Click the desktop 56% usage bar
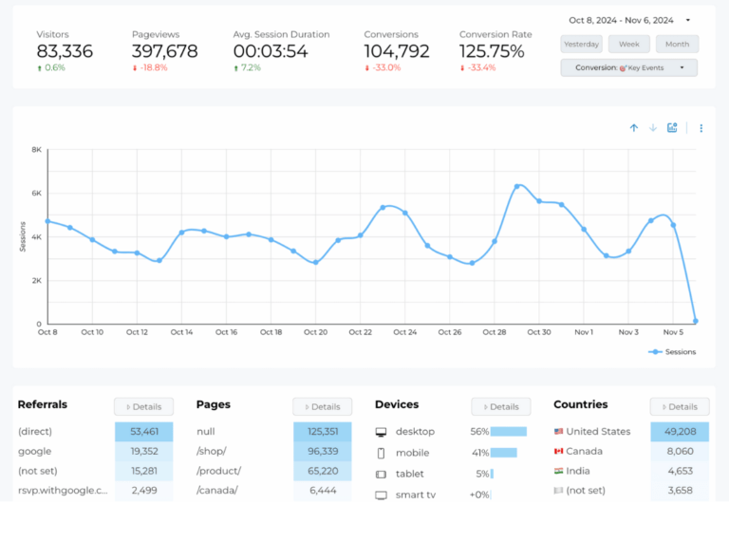 pyautogui.click(x=509, y=432)
